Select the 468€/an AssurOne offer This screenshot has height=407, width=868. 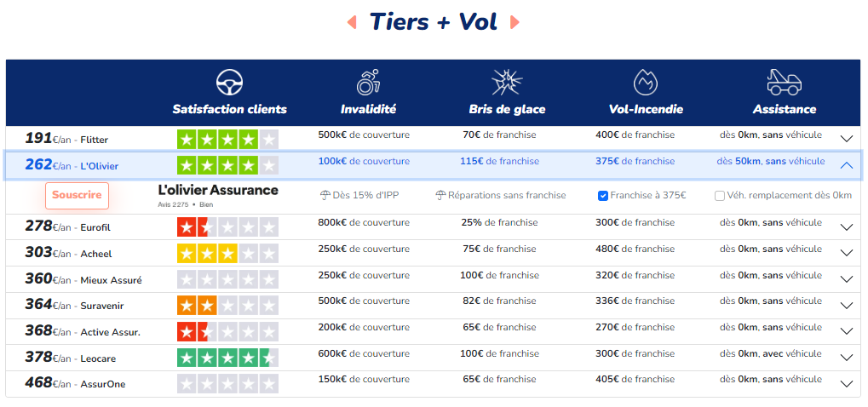[x=77, y=383]
